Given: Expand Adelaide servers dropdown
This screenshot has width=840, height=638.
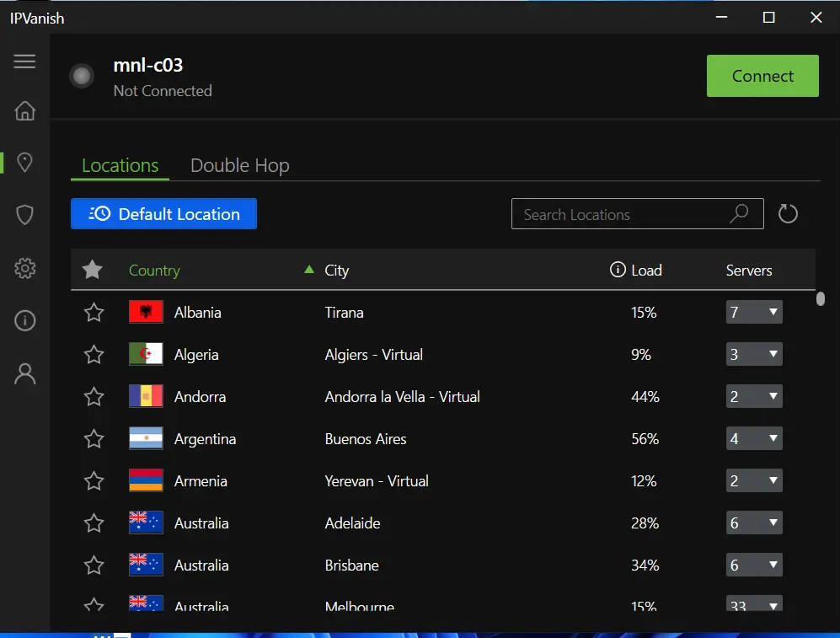Looking at the screenshot, I should click(754, 523).
